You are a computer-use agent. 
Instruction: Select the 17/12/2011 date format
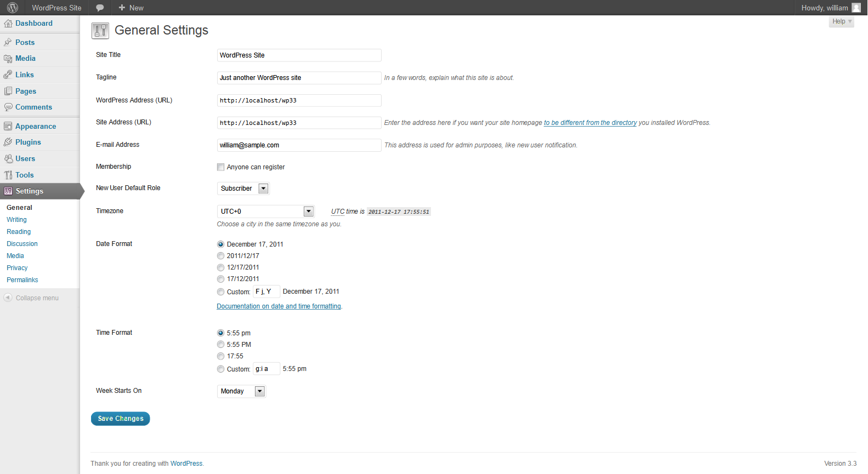coord(220,279)
